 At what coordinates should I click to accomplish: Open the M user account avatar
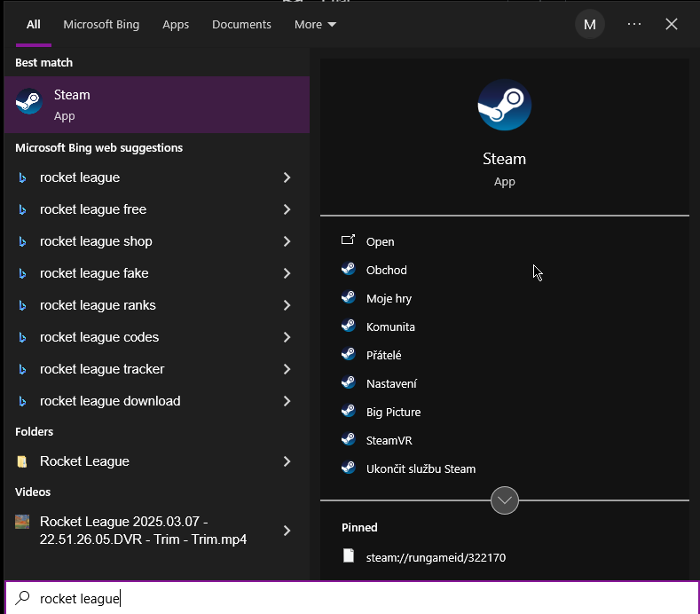click(x=590, y=24)
